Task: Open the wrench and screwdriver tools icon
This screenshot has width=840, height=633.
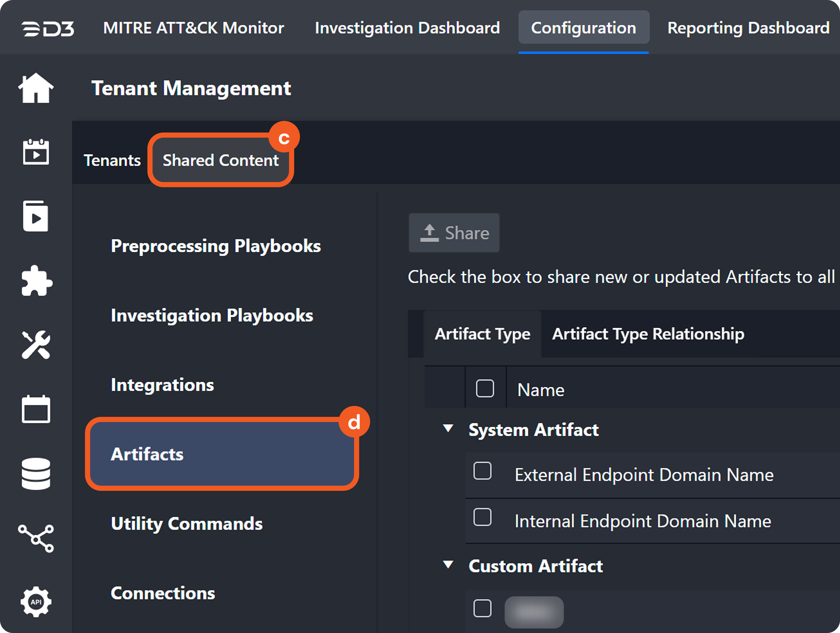Action: tap(36, 344)
